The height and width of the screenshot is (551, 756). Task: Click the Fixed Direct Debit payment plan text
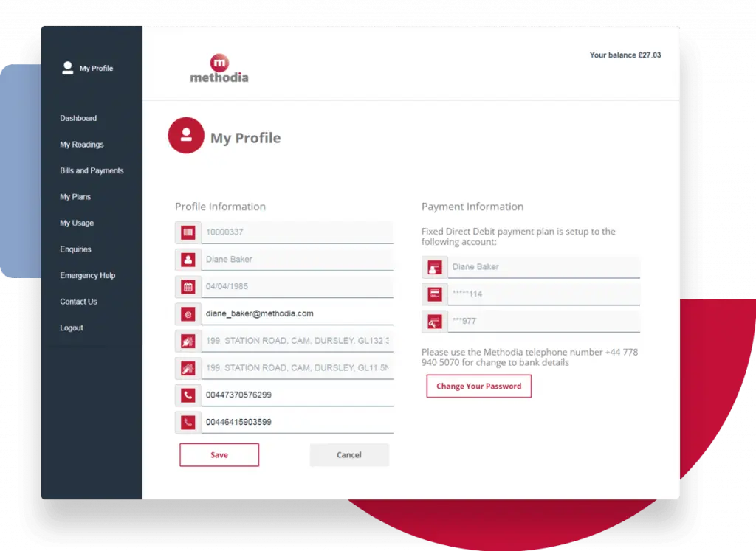(x=518, y=237)
